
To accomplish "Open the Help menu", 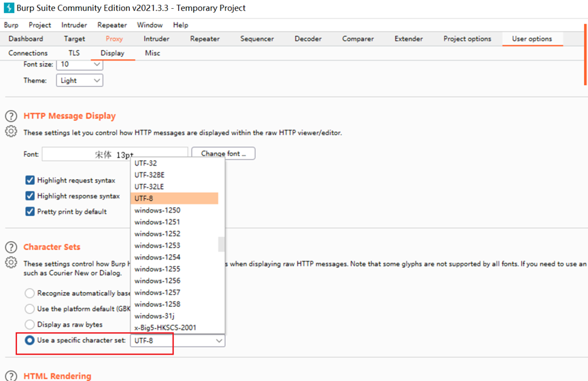I will 180,25.
